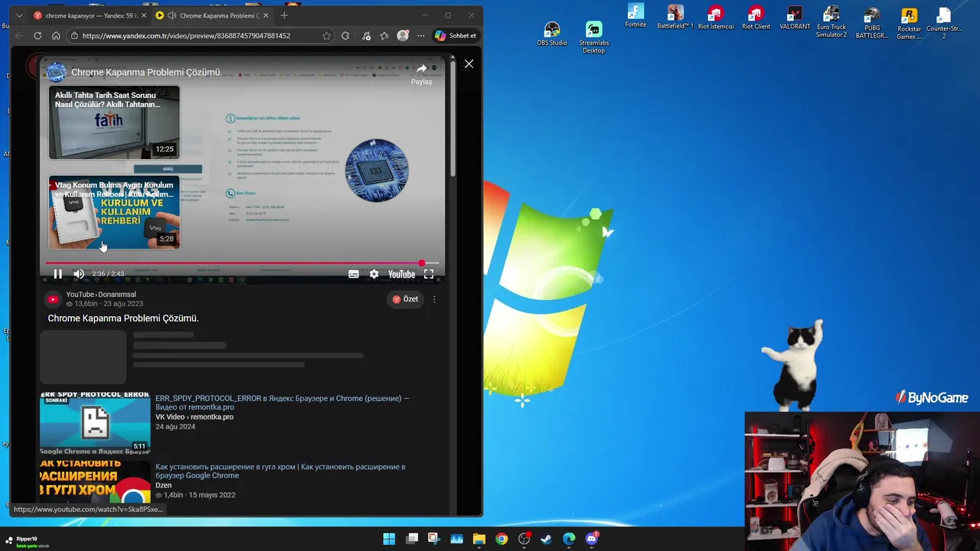Mute the video with the speaker icon

79,274
